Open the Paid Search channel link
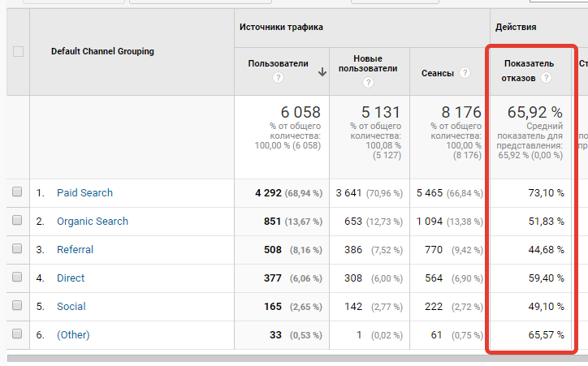 [84, 193]
